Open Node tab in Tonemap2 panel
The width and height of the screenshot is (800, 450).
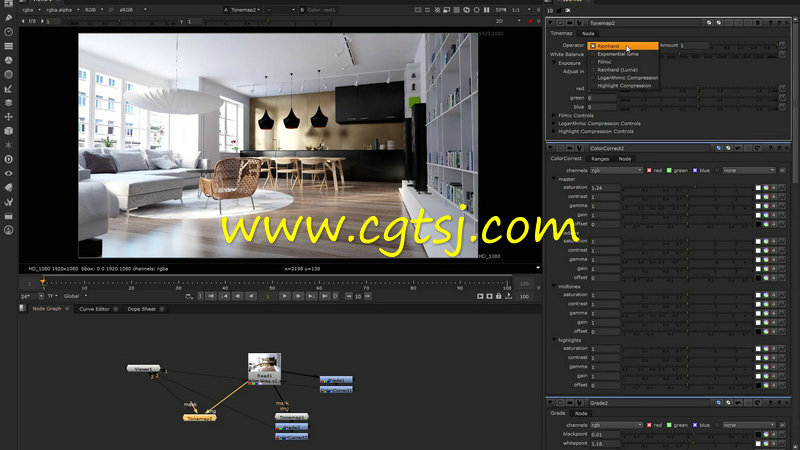[588, 34]
